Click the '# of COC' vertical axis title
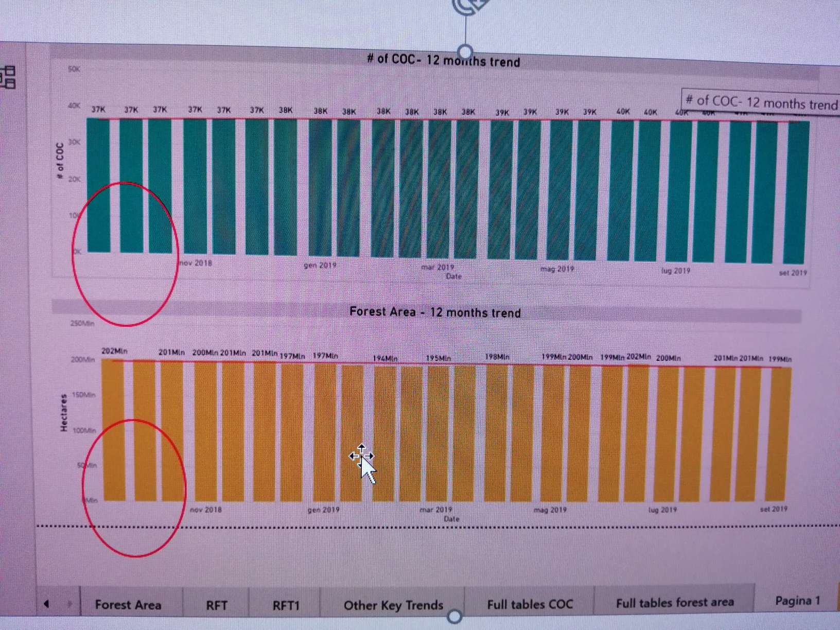 (60, 160)
